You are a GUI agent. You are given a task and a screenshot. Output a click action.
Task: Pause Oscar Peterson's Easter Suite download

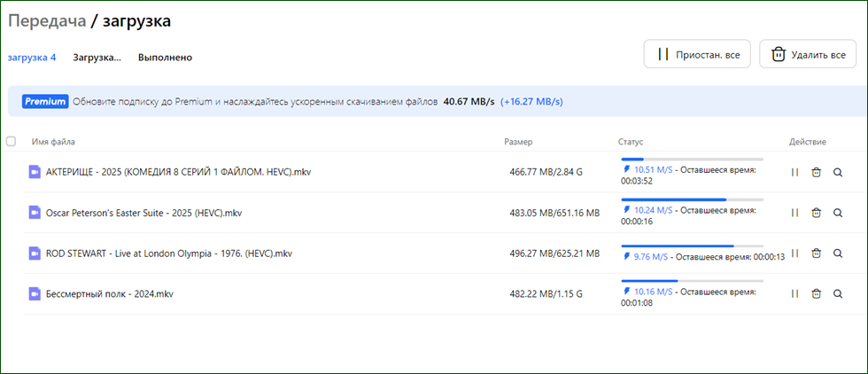[795, 213]
